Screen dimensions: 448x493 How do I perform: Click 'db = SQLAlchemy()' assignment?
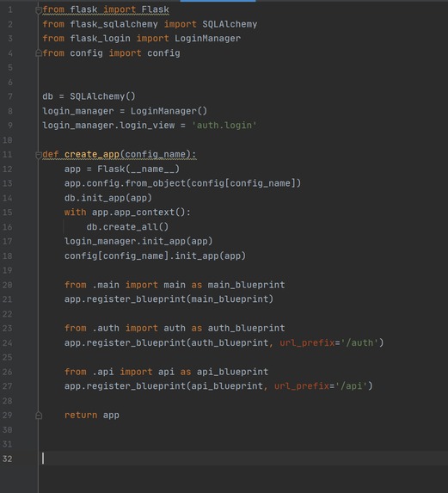(89, 96)
